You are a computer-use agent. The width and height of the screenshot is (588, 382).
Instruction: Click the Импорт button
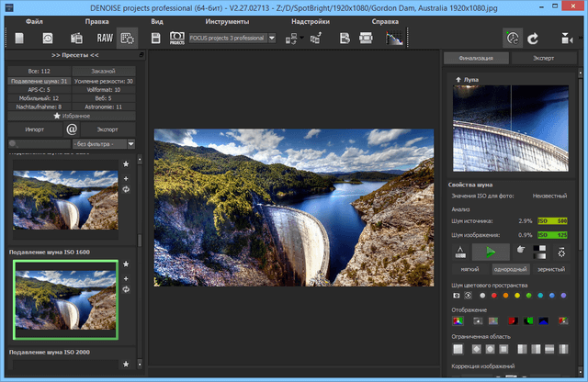[x=34, y=129]
